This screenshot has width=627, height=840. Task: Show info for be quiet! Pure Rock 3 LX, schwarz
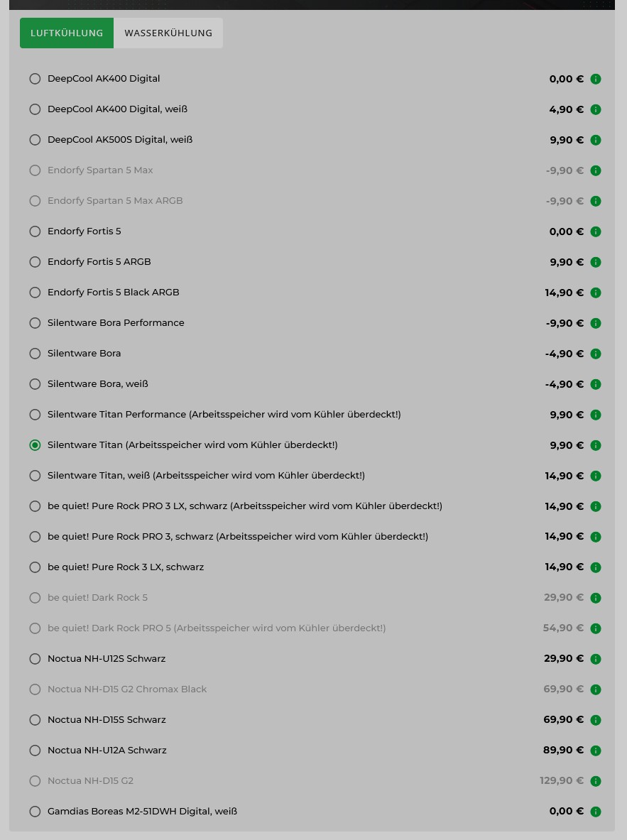click(x=596, y=567)
